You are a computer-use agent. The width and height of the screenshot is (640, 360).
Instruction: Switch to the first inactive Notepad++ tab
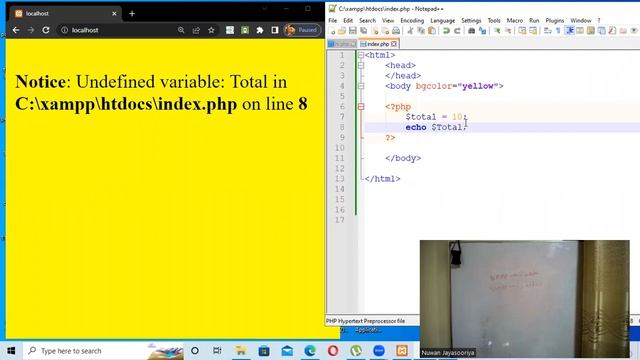[x=342, y=44]
